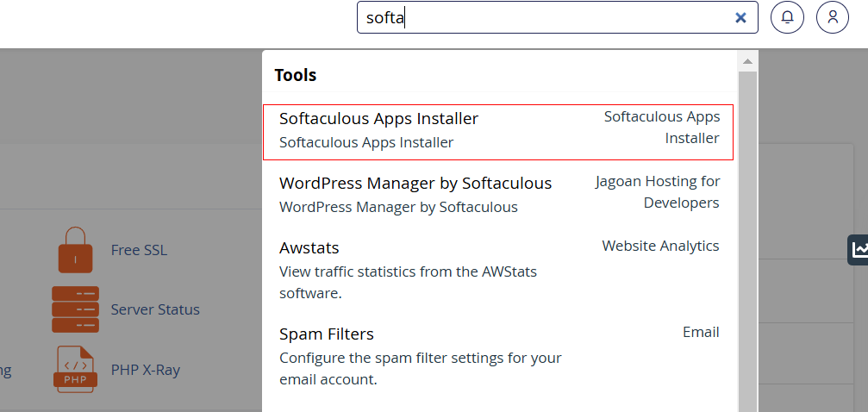Screen dimensions: 868x412
Task: Clear the search box with the X icon
Action: [740, 18]
